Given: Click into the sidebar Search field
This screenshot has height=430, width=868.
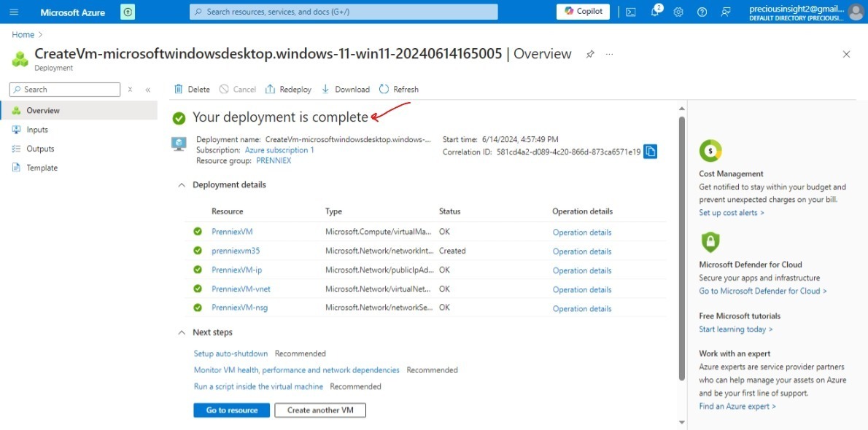Looking at the screenshot, I should [65, 89].
